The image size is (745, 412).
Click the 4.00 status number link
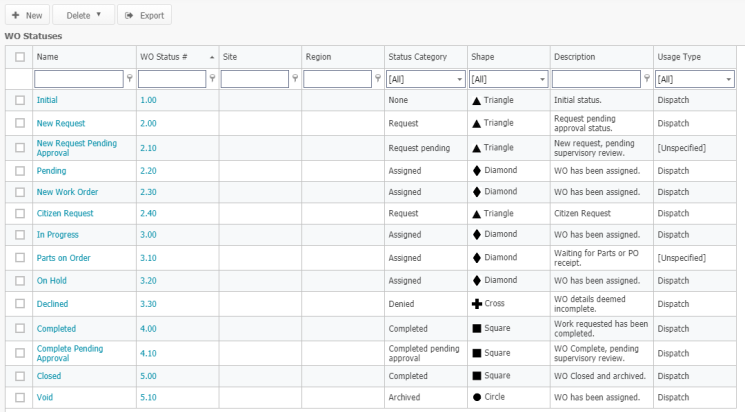coord(148,329)
